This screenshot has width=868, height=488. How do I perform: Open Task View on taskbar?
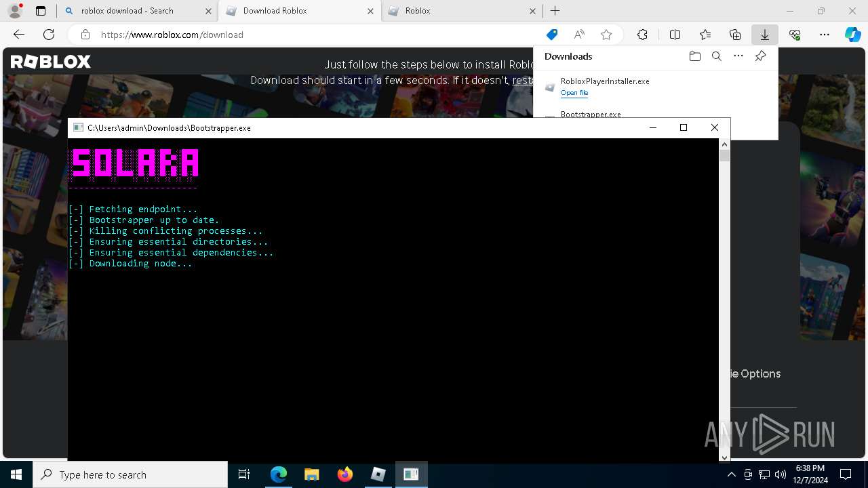coord(244,474)
